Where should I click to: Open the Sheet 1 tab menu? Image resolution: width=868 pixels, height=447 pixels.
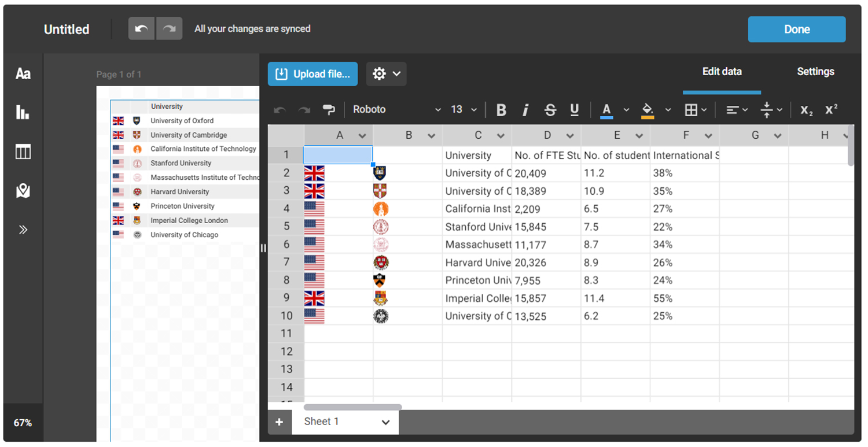click(386, 422)
